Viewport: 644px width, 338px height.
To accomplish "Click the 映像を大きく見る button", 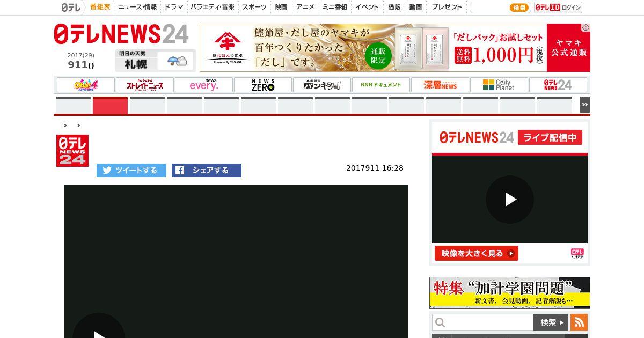I will (x=477, y=253).
